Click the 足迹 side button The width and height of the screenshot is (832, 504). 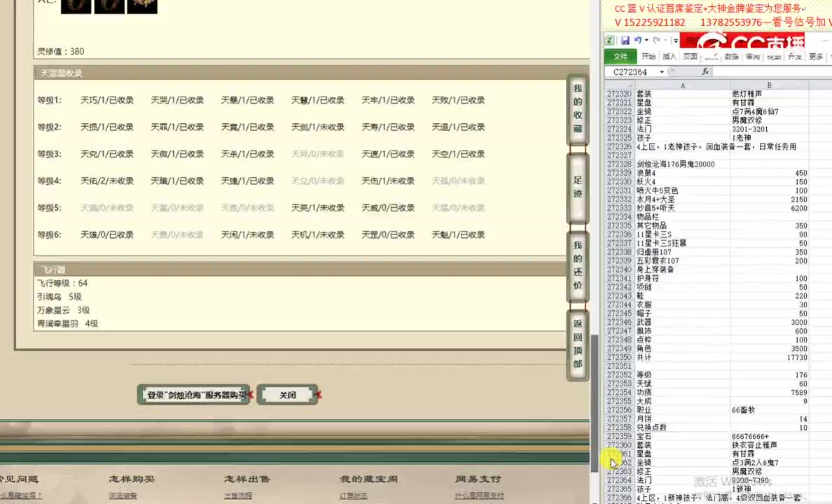[x=578, y=187]
